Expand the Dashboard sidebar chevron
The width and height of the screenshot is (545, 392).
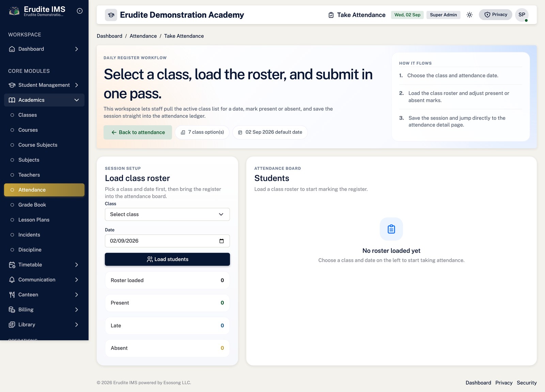pos(77,49)
